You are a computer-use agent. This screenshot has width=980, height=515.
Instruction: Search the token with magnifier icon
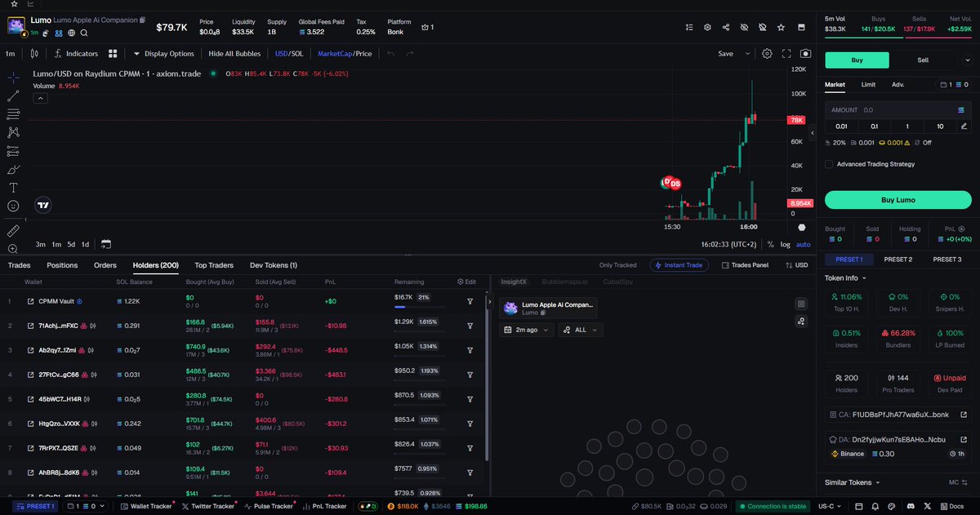[x=84, y=33]
